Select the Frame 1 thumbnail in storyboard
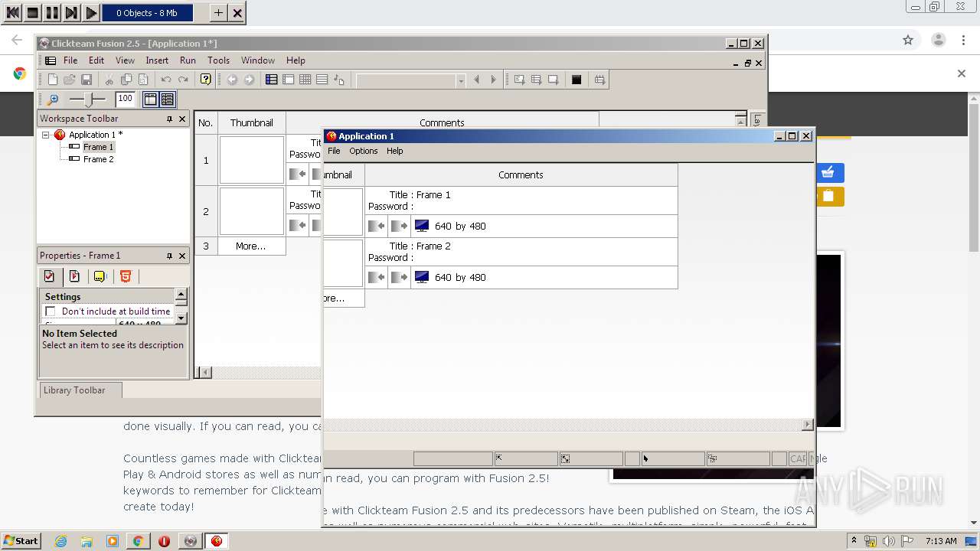 [252, 160]
